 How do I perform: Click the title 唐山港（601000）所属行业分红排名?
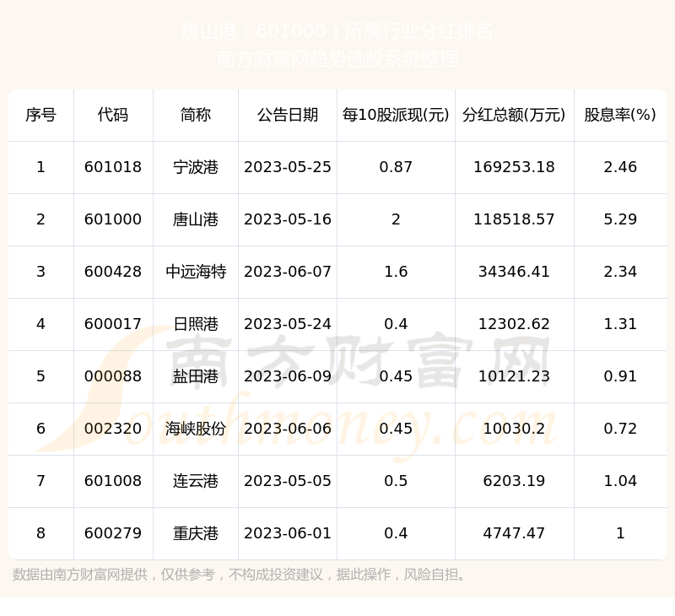(x=337, y=31)
